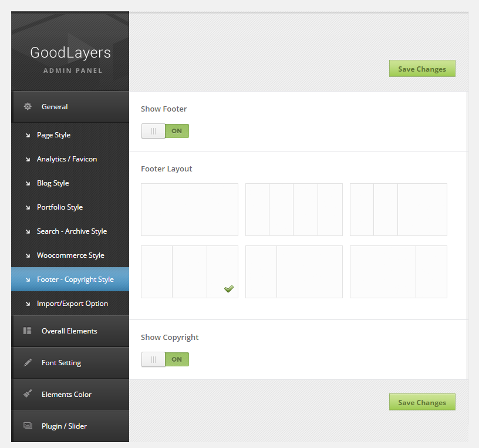
Task: Click the bottom Save Changes button
Action: click(422, 402)
